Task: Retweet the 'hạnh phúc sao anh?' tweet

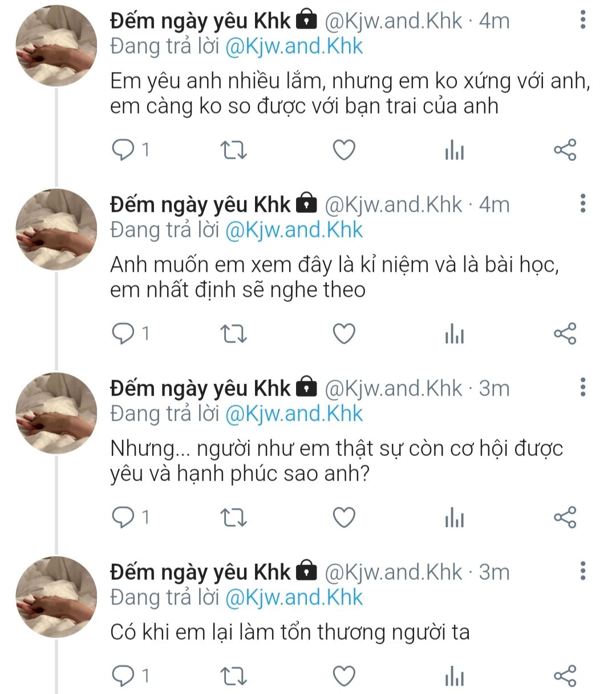Action: pyautogui.click(x=233, y=518)
